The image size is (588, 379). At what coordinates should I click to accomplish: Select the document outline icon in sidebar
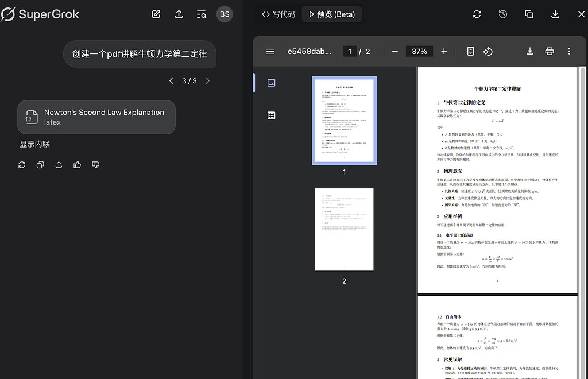[271, 115]
